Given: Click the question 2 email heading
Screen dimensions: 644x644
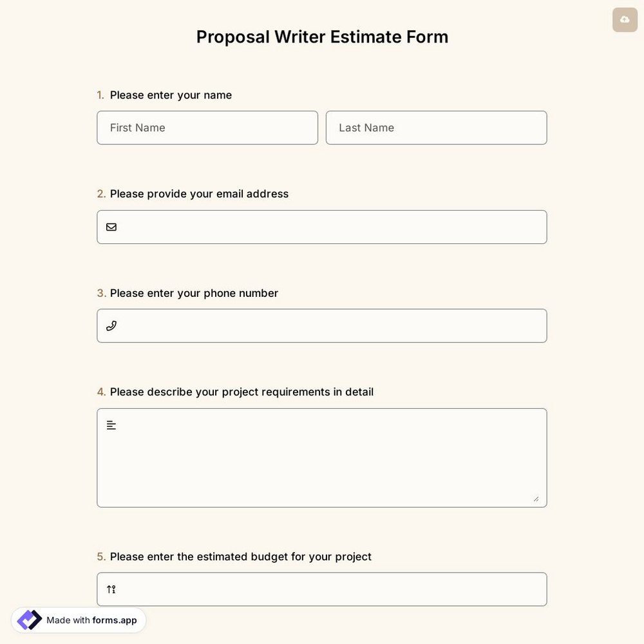Looking at the screenshot, I should pos(199,193).
